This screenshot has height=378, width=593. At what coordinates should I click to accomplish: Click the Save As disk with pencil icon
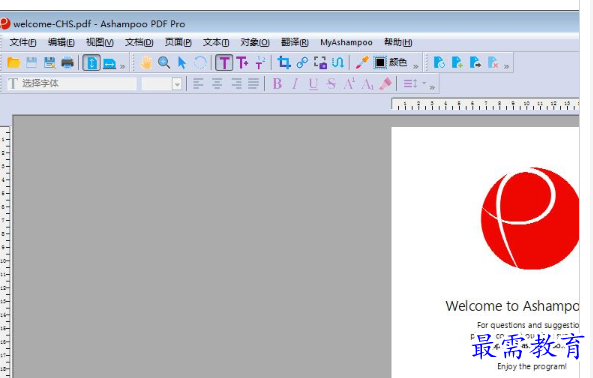click(x=49, y=62)
